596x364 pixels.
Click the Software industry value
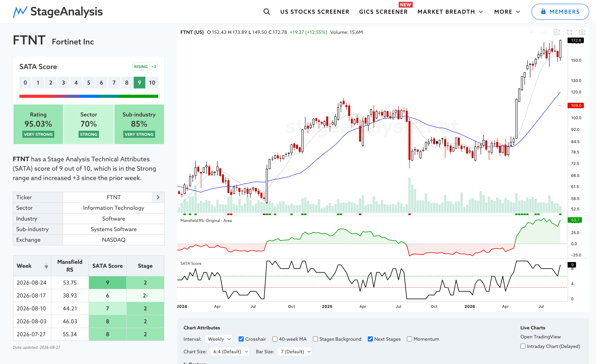(x=114, y=219)
